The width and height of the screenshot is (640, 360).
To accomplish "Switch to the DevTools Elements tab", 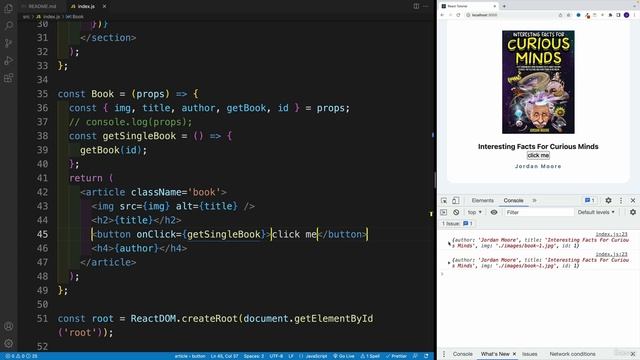I will click(482, 200).
